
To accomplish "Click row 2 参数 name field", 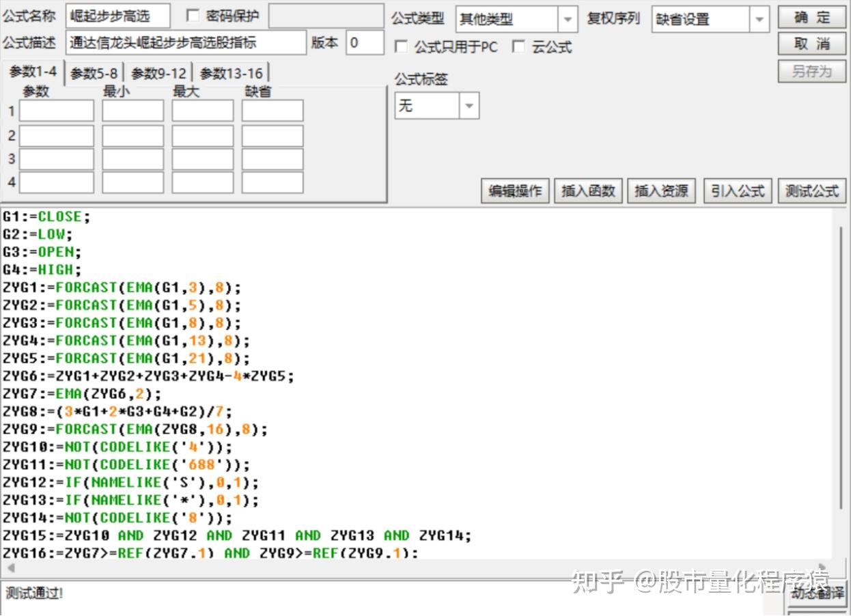I will point(57,135).
